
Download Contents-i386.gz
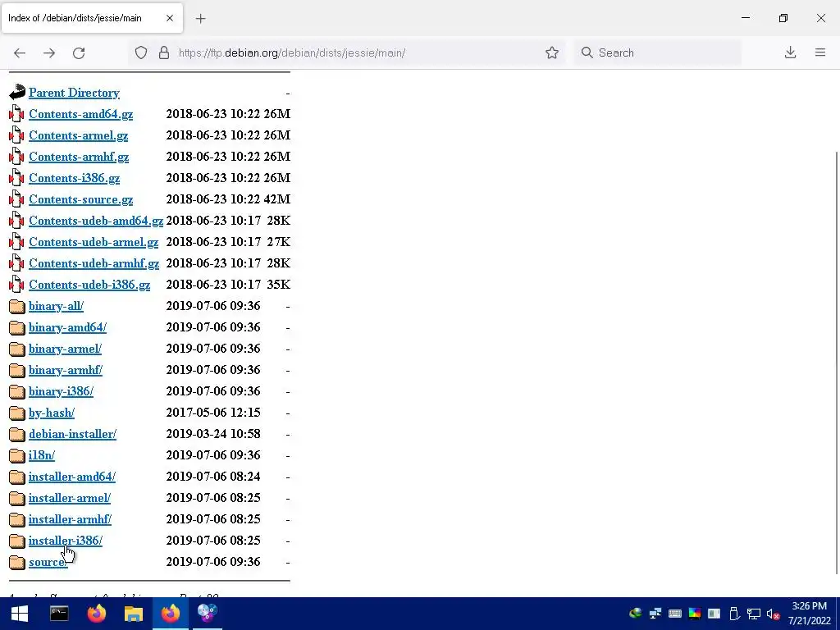pyautogui.click(x=75, y=178)
